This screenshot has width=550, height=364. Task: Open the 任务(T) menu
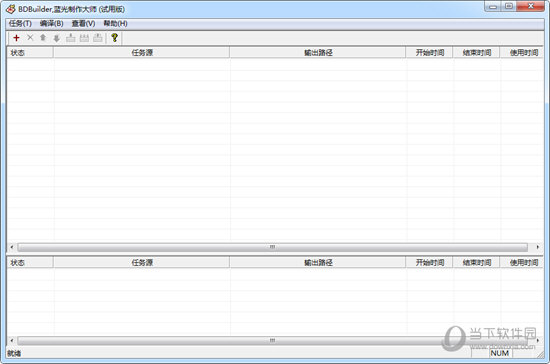click(20, 23)
